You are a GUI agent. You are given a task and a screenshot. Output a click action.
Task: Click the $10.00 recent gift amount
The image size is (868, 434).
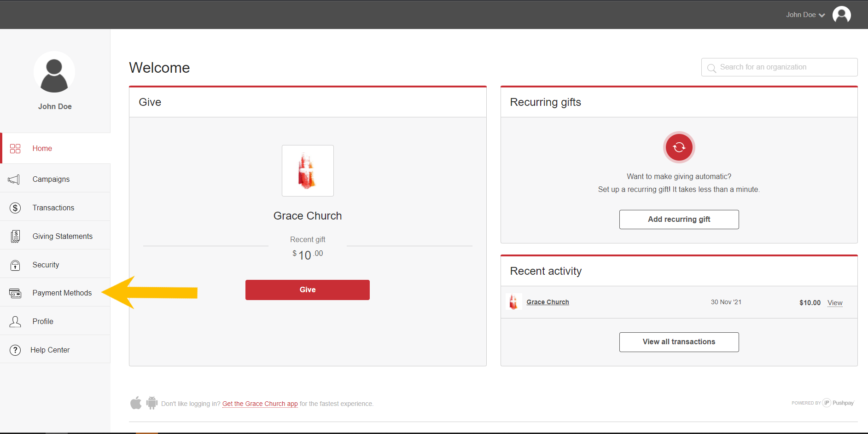point(308,255)
